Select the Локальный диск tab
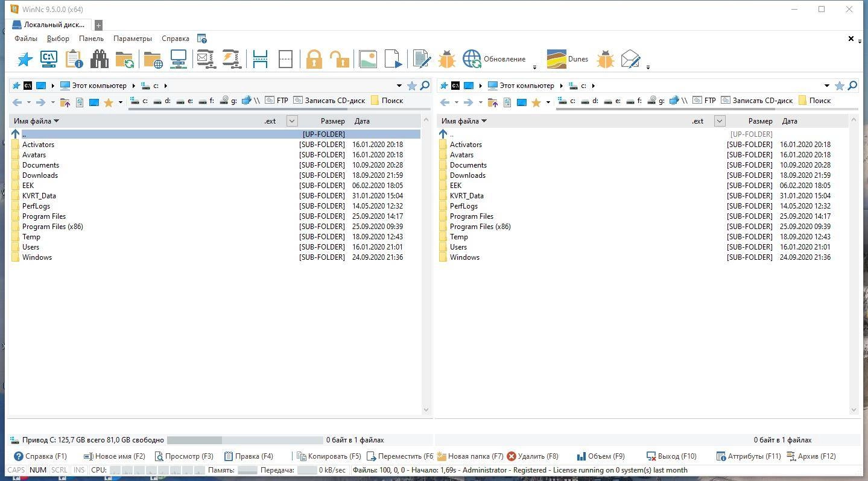Image resolution: width=868 pixels, height=481 pixels. [49, 25]
